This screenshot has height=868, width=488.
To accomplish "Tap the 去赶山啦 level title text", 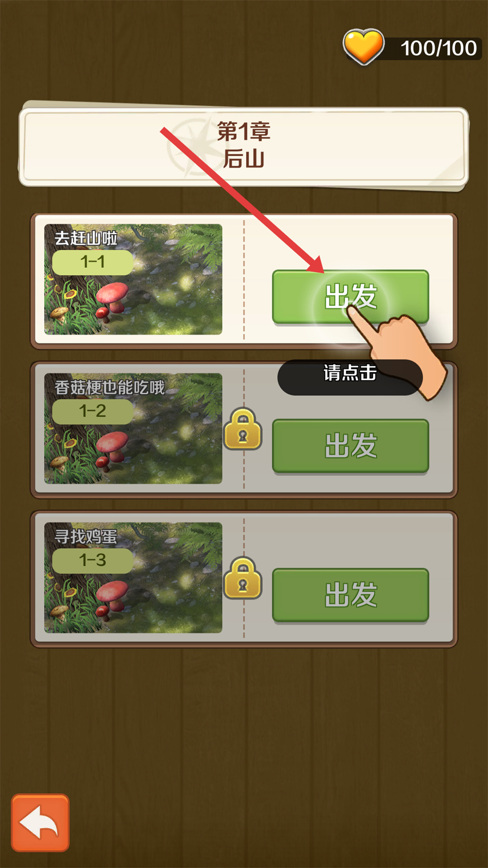I will tap(86, 238).
